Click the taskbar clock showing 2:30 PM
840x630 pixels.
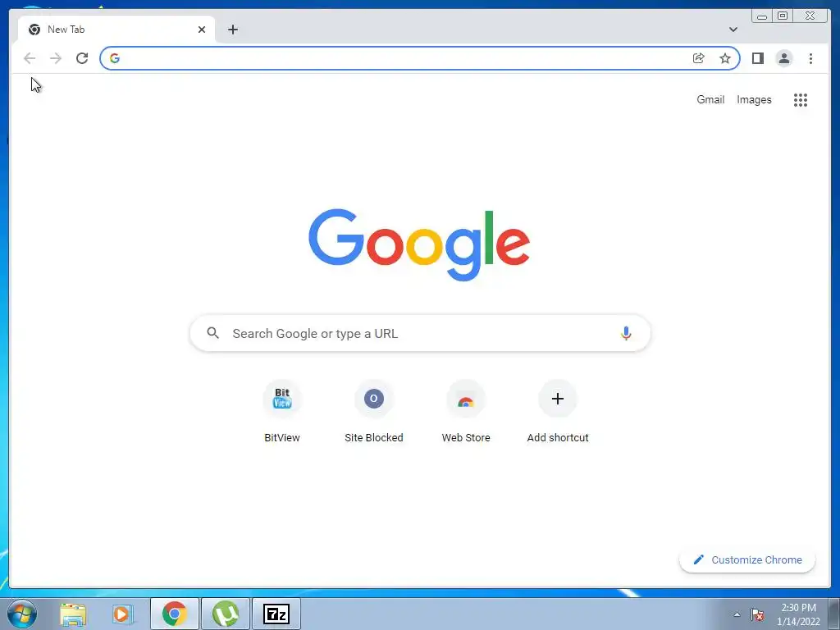(x=798, y=614)
